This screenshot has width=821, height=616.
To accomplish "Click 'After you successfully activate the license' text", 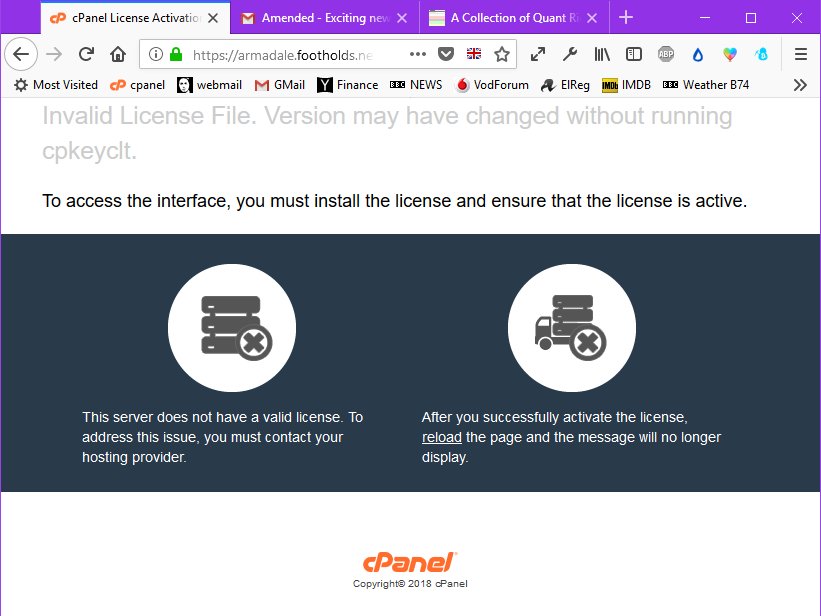I will (572, 437).
